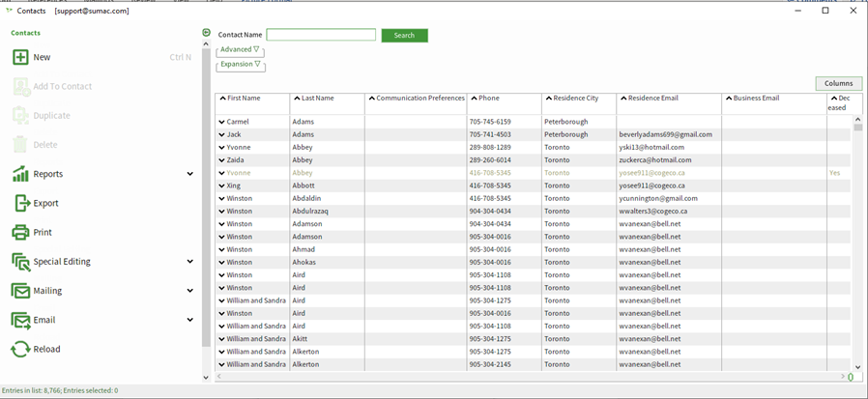
Task: Click the Contact Name search field
Action: [321, 35]
